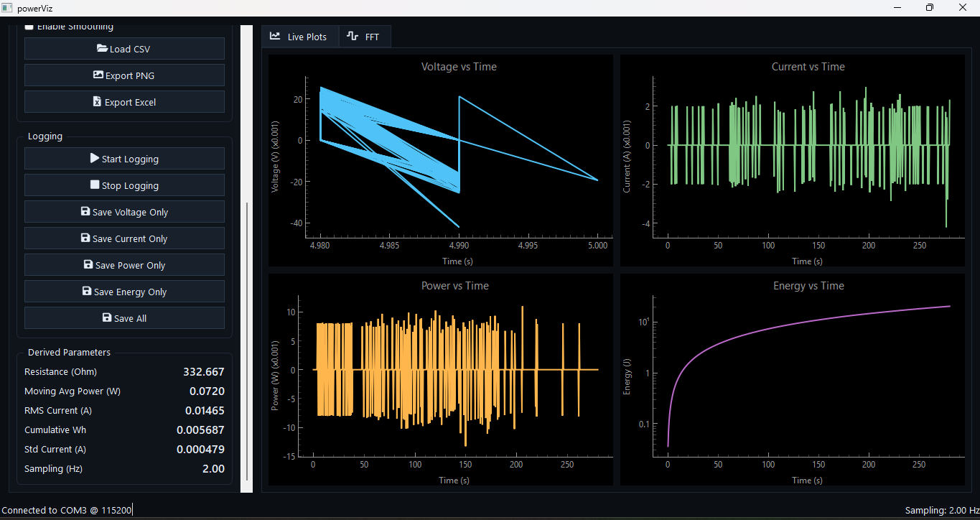Click the spreadsheet icon on Export Excel
This screenshot has height=520, width=980.
pos(98,101)
